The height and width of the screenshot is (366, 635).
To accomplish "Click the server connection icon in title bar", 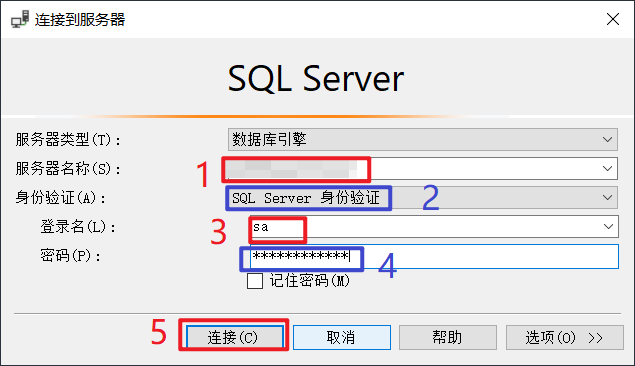I will click(20, 19).
